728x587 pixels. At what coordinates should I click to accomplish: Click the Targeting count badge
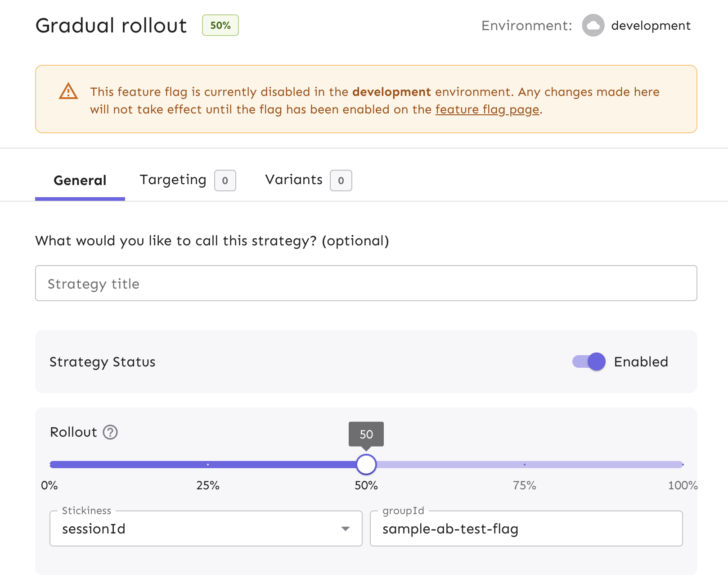click(225, 181)
